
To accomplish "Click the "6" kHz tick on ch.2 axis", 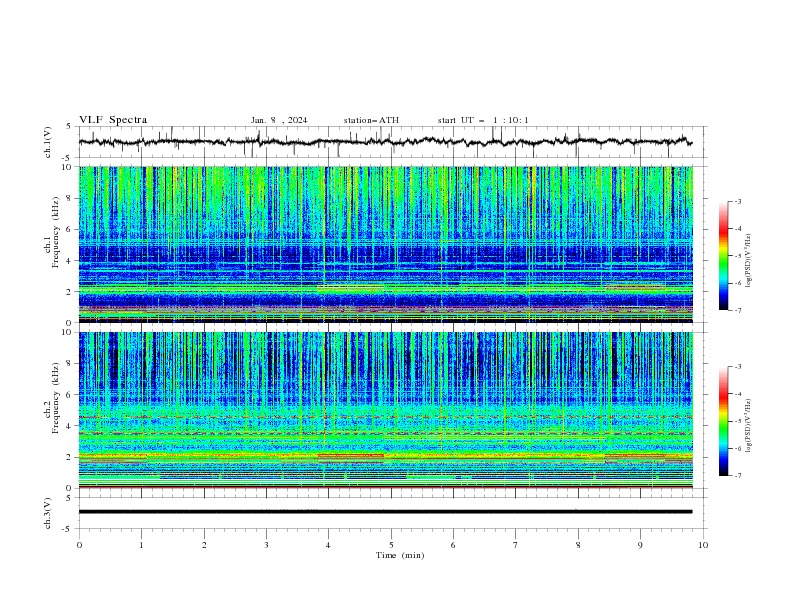I will click(69, 395).
